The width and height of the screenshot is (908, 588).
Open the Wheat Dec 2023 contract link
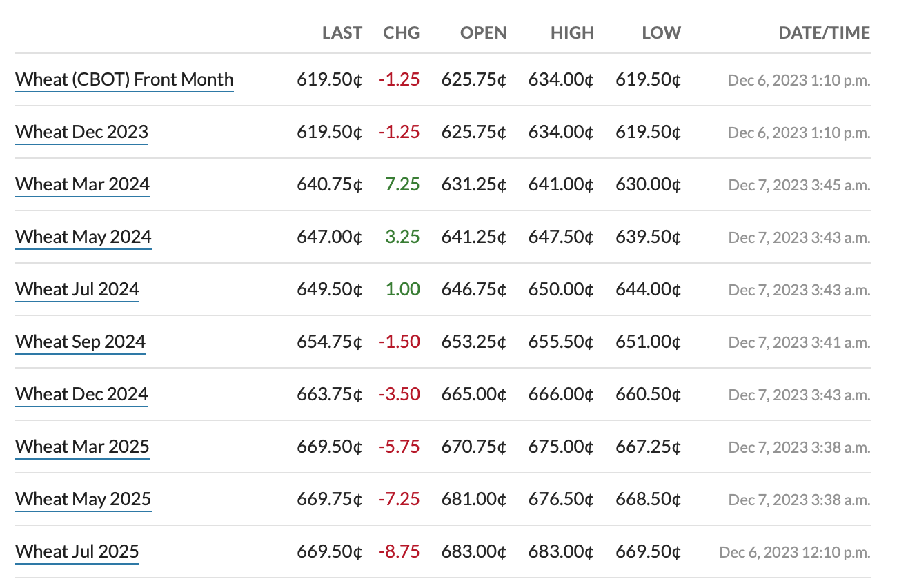[x=81, y=133]
